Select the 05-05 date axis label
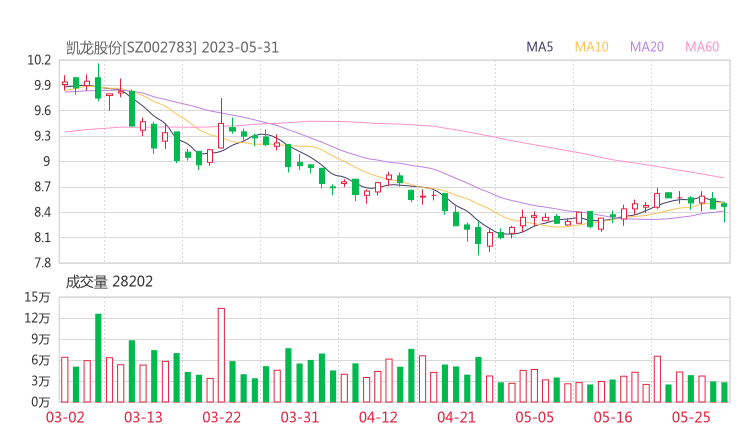 pos(535,417)
